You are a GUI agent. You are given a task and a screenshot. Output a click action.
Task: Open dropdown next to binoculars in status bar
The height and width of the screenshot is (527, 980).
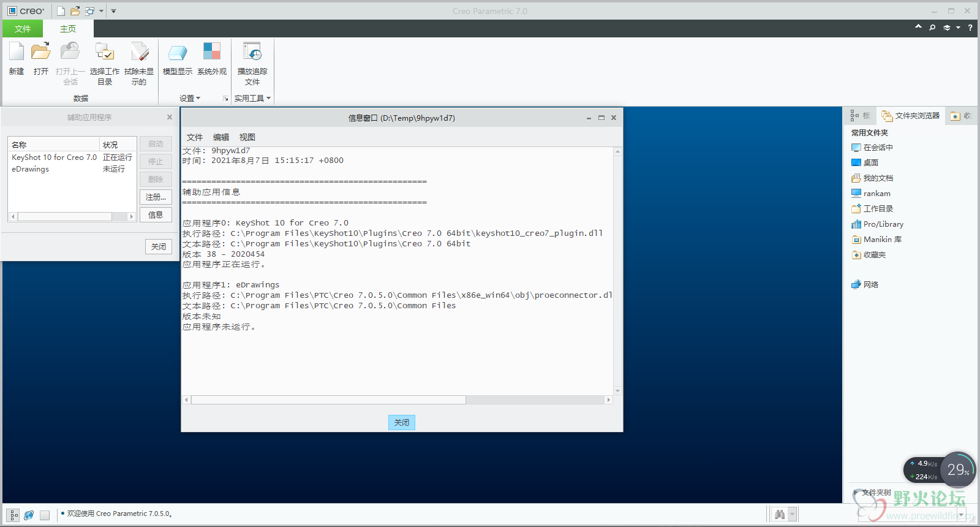[x=792, y=515]
